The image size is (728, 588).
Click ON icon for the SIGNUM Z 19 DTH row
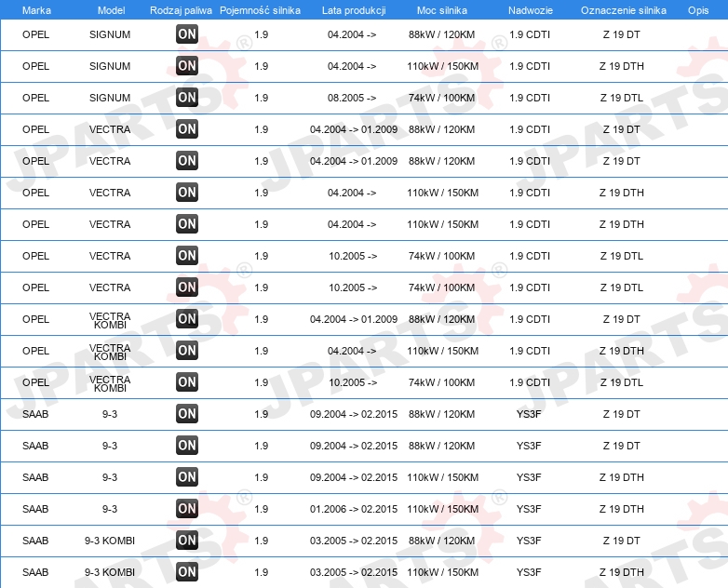coord(187,65)
